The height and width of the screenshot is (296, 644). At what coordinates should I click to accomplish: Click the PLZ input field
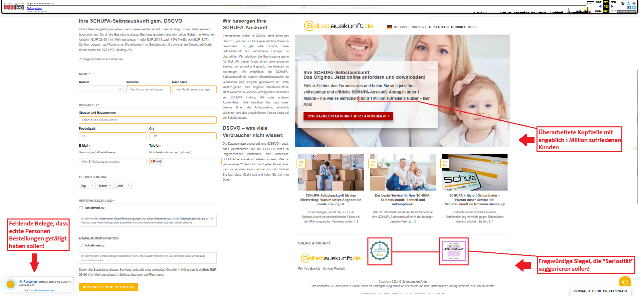click(x=112, y=136)
